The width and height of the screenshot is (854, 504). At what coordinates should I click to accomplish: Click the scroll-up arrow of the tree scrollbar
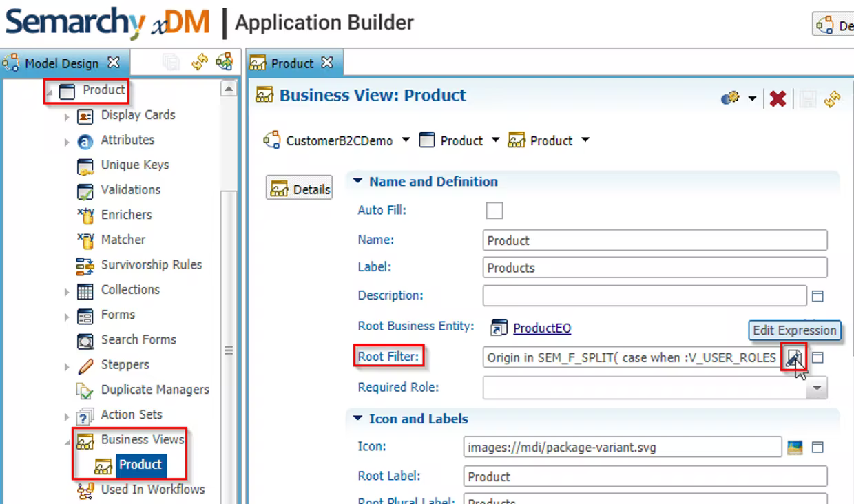point(229,89)
